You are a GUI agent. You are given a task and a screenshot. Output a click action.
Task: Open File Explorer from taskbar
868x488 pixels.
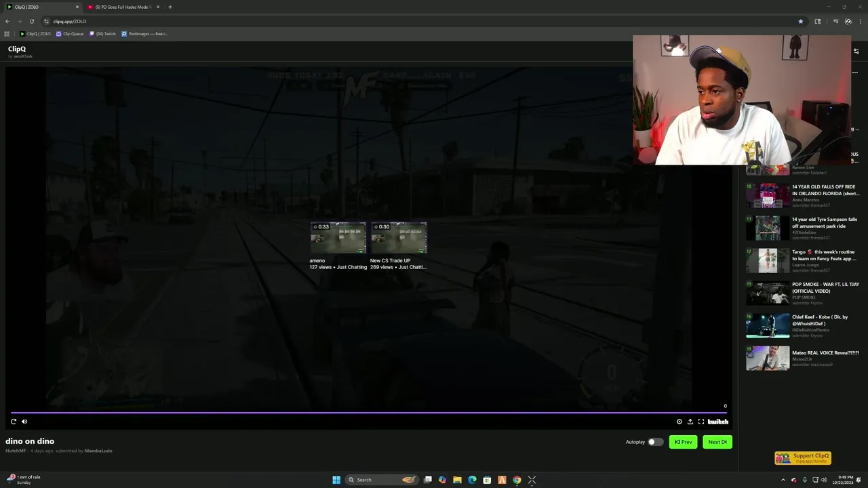coord(457,480)
